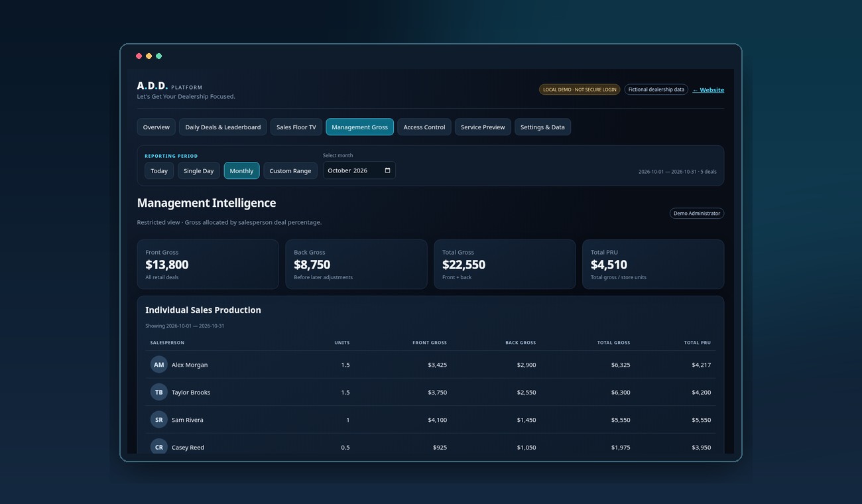
Task: Click Casey Reed's CR avatar
Action: point(158,448)
